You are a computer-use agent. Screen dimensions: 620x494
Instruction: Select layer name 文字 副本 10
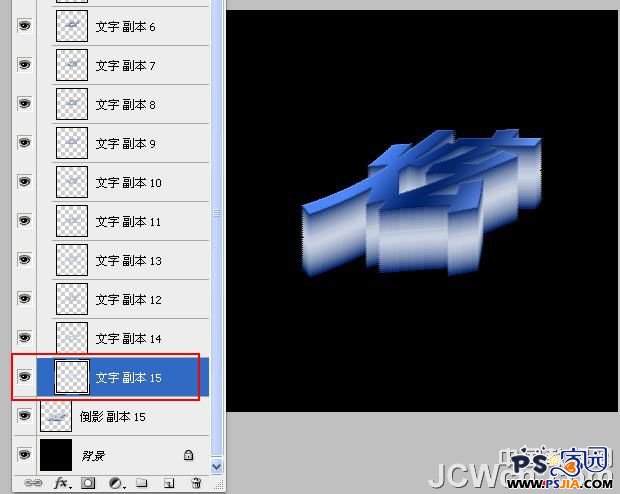click(129, 182)
